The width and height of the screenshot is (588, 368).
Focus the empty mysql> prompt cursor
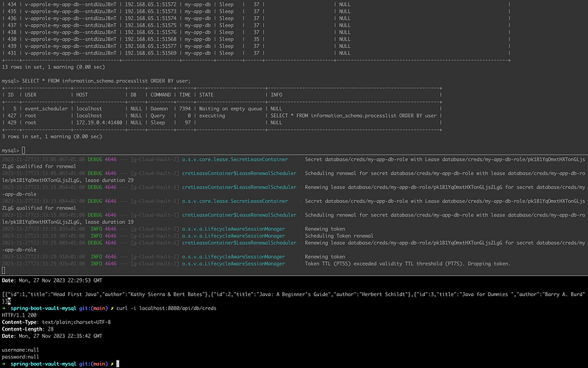24,150
